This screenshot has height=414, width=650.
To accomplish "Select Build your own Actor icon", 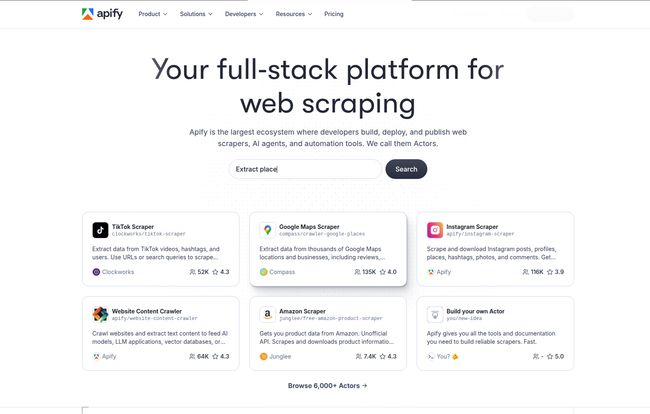I will tap(435, 315).
